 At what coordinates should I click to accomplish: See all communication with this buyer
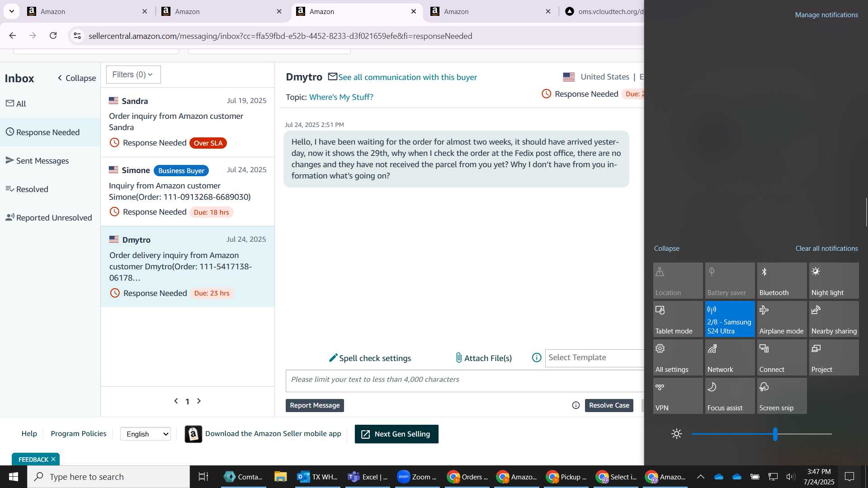point(407,77)
